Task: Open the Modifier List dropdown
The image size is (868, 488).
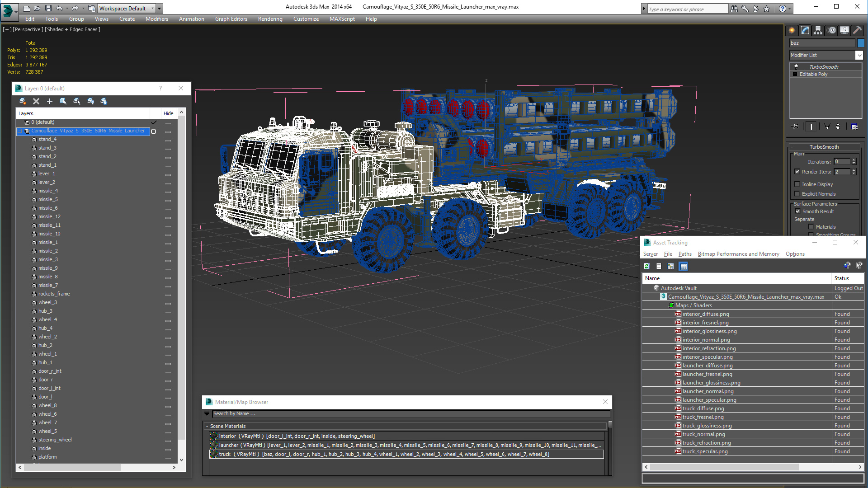Action: point(859,55)
